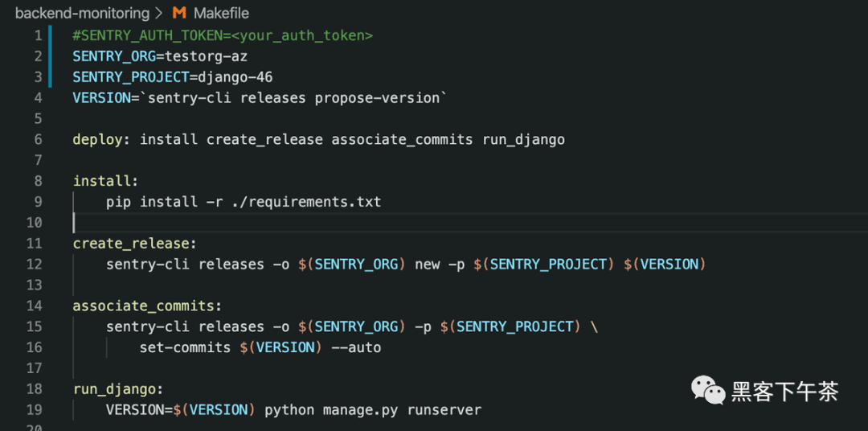Click the --auto flag on line 16
The image size is (868, 431).
[x=356, y=347]
